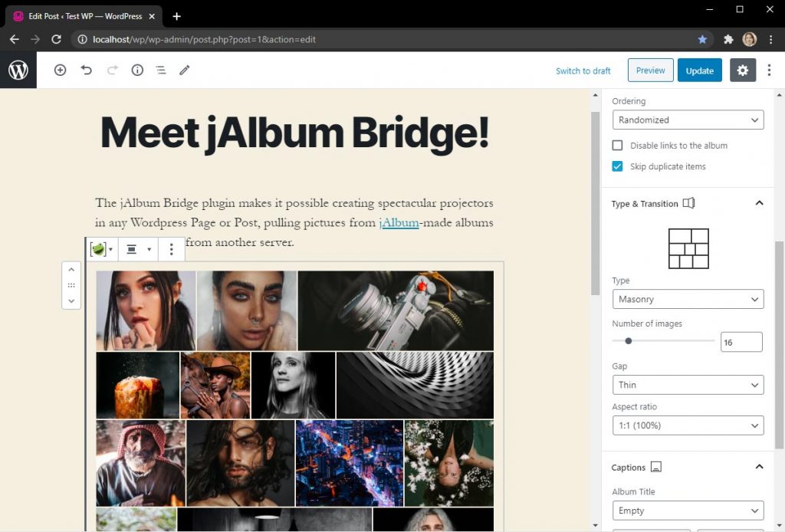Open the Tools pencil icon
Screen dimensions: 785x532
coord(184,70)
